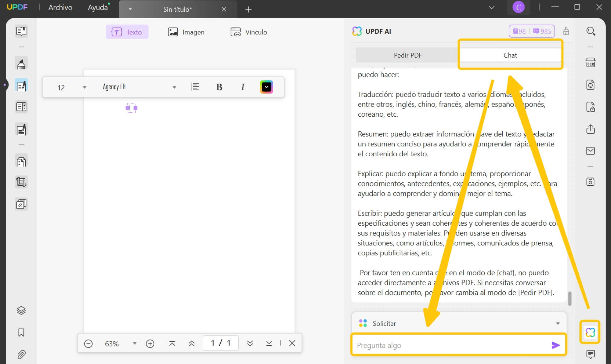Viewport: 611px width, 364px height.
Task: Click the font size value 12
Action: pyautogui.click(x=61, y=88)
